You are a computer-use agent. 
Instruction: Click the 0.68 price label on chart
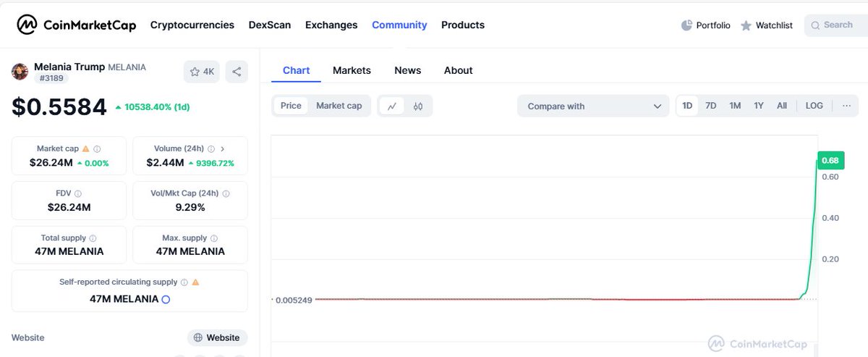click(830, 160)
